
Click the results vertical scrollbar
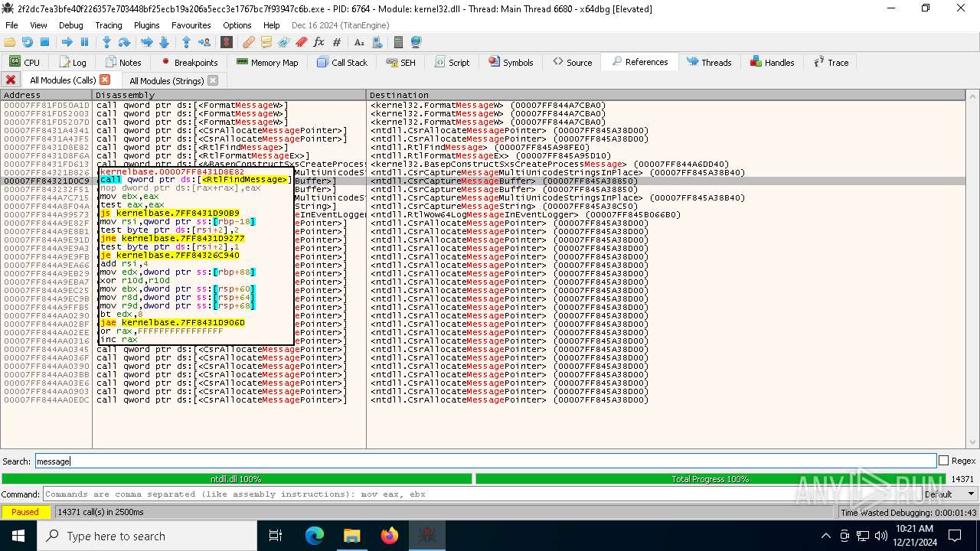[972, 271]
